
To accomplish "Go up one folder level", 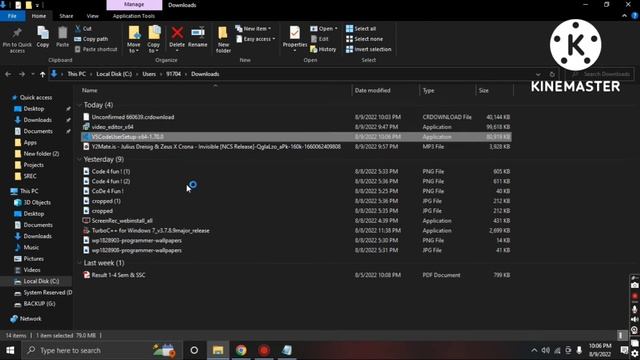I will [42, 74].
